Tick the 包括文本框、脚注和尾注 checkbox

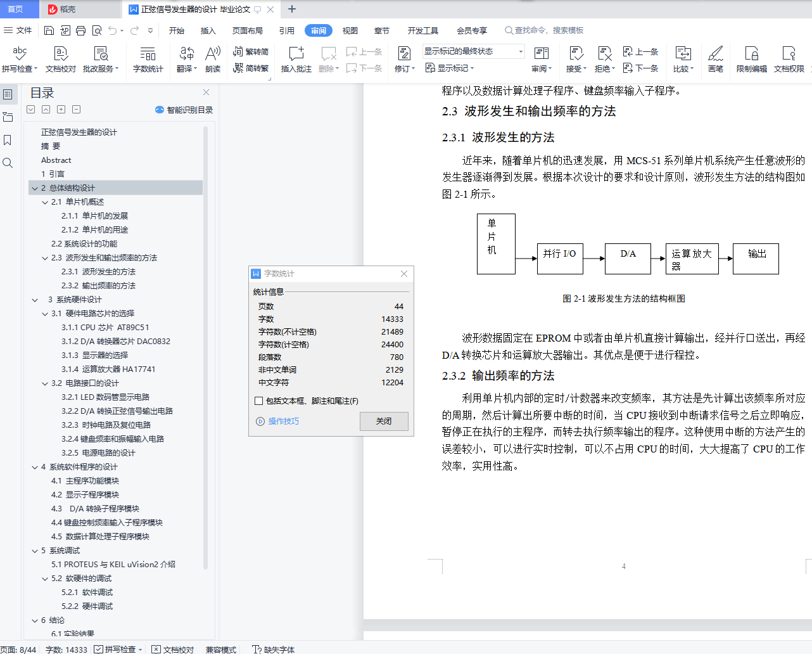(258, 401)
